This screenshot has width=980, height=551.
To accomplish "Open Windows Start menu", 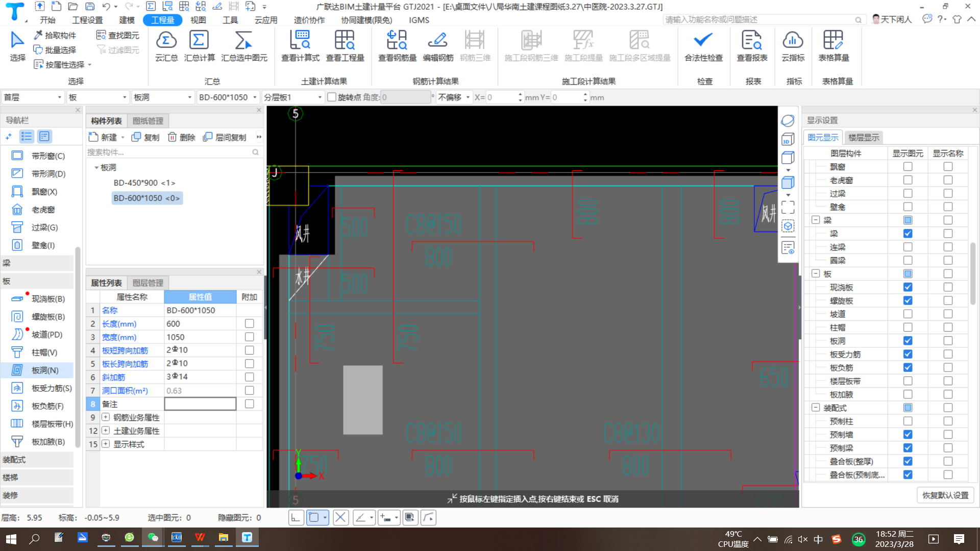I will (x=11, y=539).
